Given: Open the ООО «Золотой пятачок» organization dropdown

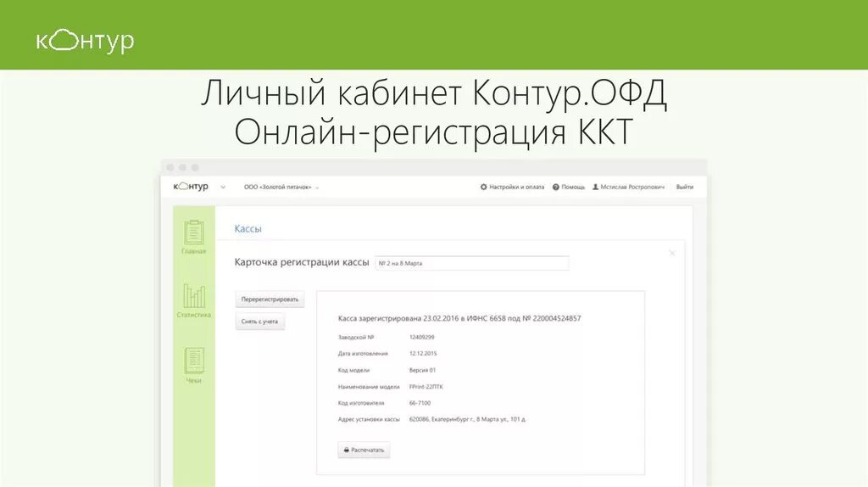Looking at the screenshot, I should click(x=281, y=188).
